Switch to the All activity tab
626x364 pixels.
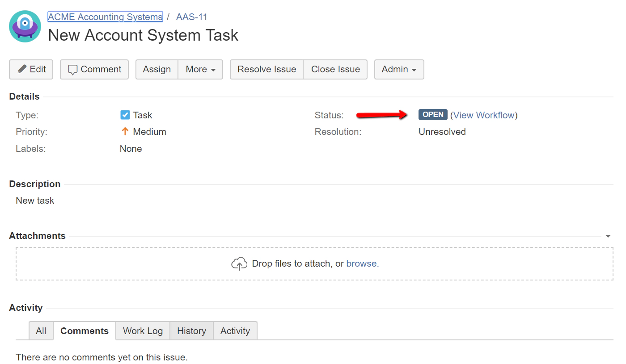tap(41, 331)
